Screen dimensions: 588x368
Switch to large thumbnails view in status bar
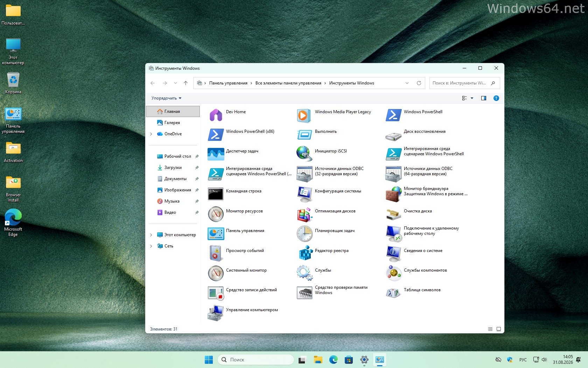(499, 329)
